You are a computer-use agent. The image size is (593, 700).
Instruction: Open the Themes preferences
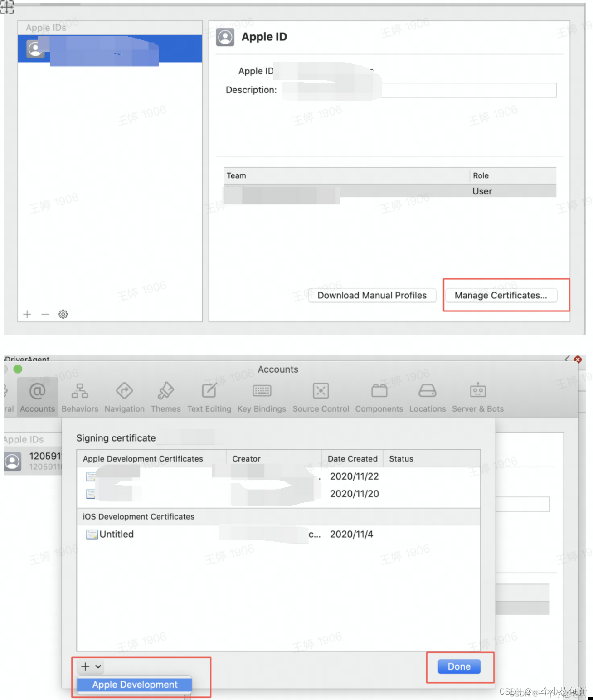[165, 397]
